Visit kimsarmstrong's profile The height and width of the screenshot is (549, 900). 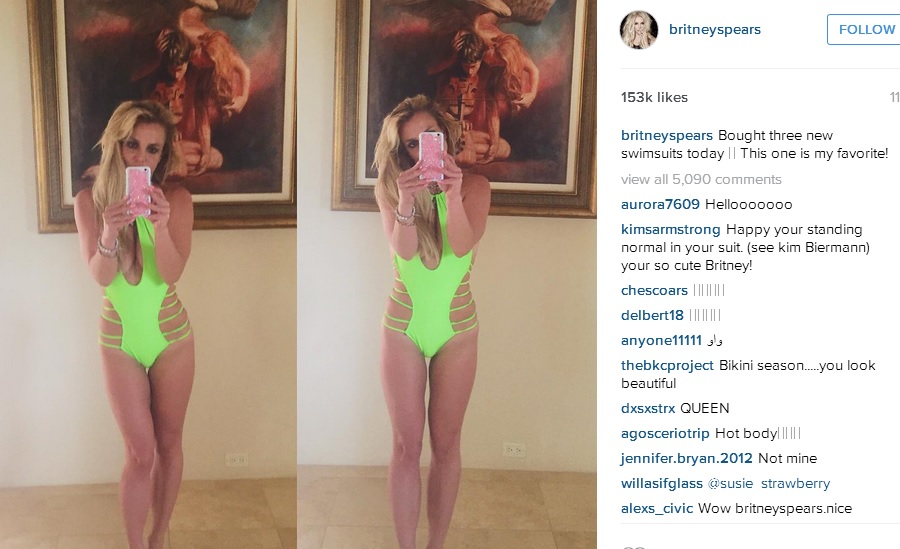pos(670,229)
